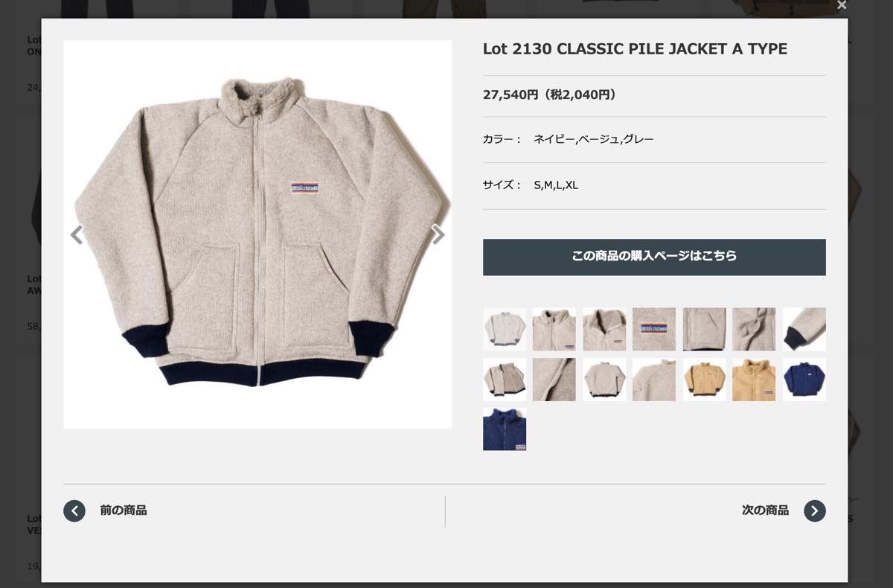Select the gray jacket back view thumbnail
Viewport: 893px width, 588px height.
pyautogui.click(x=604, y=380)
